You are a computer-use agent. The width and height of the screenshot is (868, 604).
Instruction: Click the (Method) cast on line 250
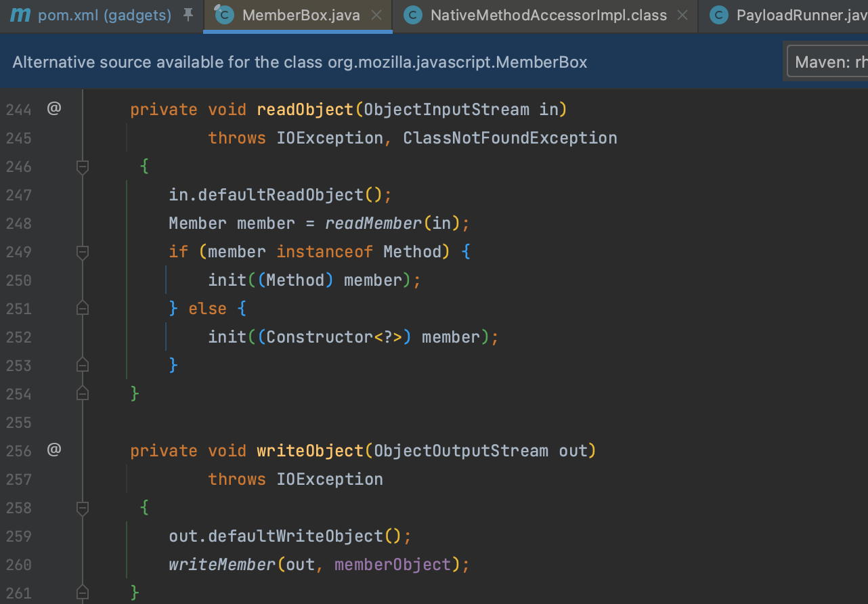(295, 280)
